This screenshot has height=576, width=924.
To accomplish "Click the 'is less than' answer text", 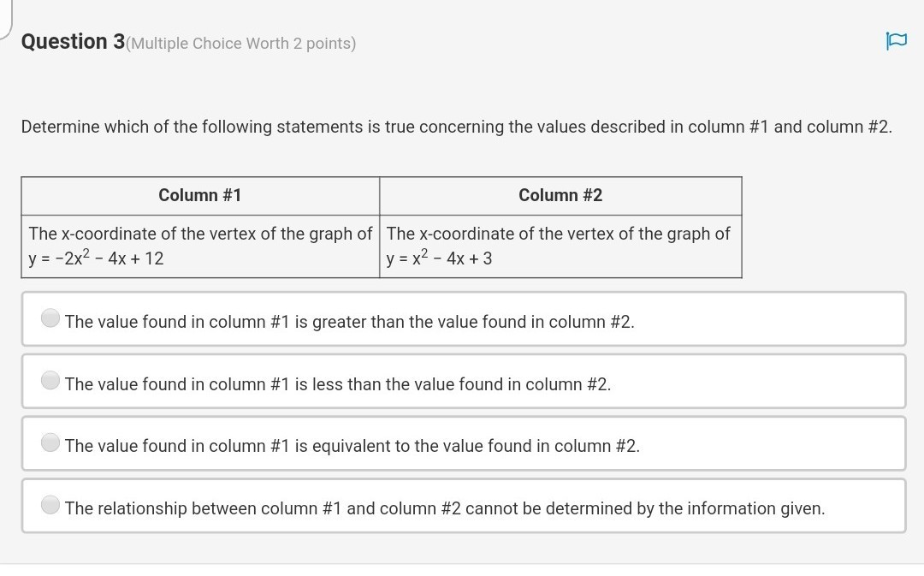I will pyautogui.click(x=337, y=384).
